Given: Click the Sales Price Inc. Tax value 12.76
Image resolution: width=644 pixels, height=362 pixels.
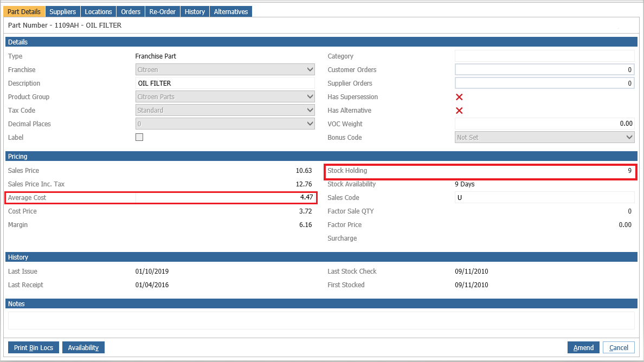Looking at the screenshot, I should [x=304, y=184].
